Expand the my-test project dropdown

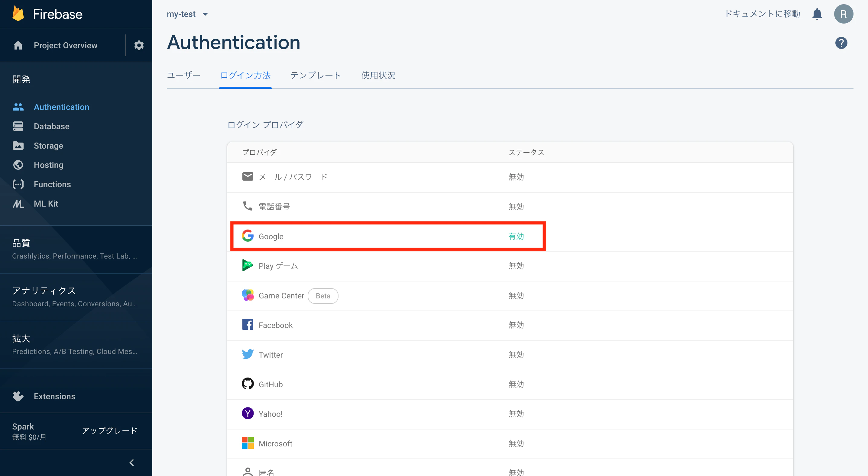[x=187, y=14]
